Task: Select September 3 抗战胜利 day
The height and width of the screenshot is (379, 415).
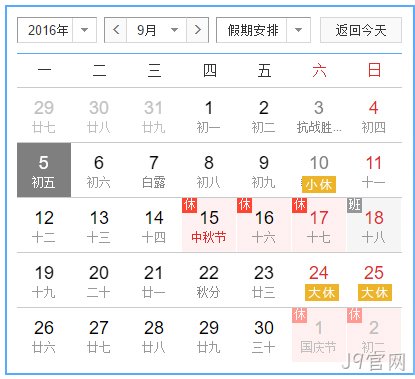Action: (x=319, y=115)
